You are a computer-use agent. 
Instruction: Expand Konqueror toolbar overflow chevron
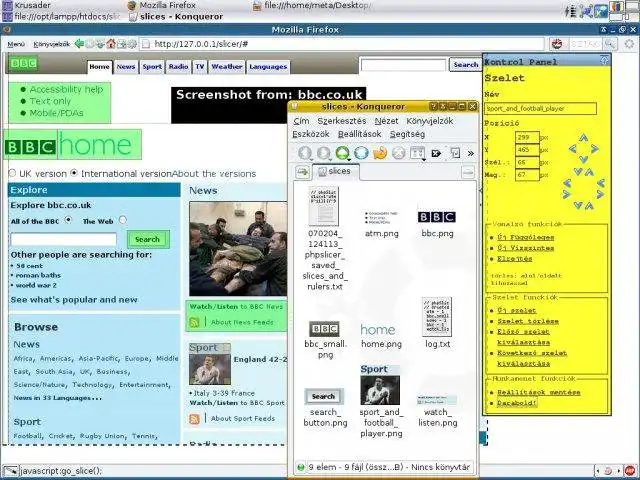471,153
